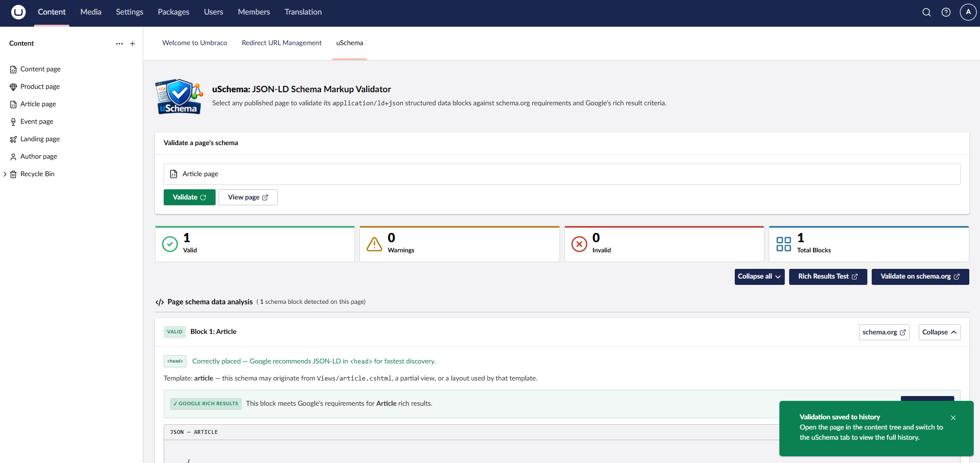Viewport: 980px width, 463px height.
Task: Click your user avatar in the top bar
Action: (x=968, y=12)
